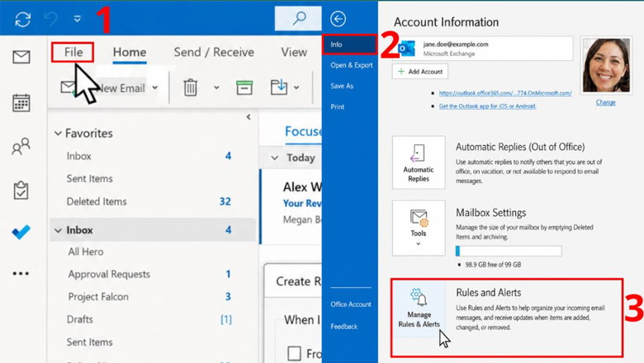The image size is (644, 363).
Task: Click the Add Account button
Action: pos(419,72)
